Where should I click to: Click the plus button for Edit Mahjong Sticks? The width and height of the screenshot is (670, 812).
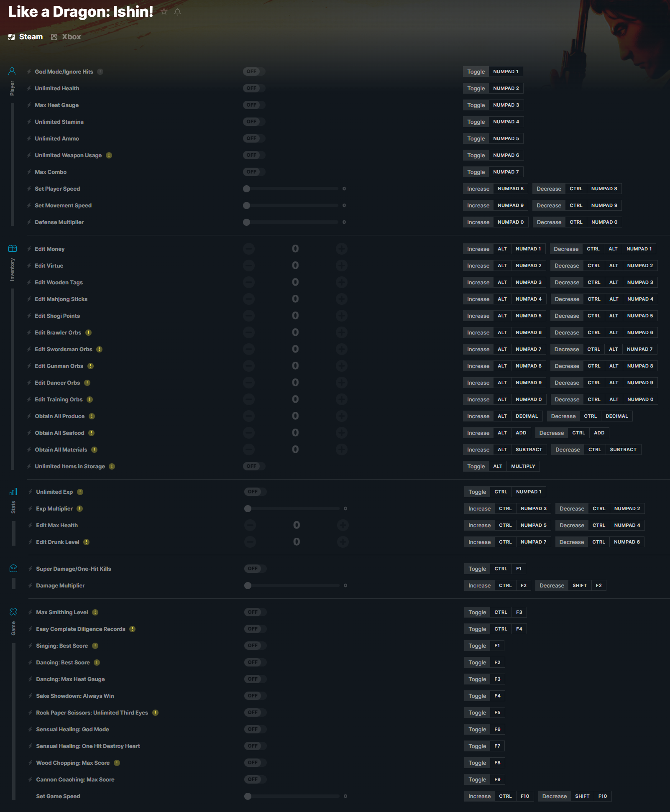click(342, 299)
